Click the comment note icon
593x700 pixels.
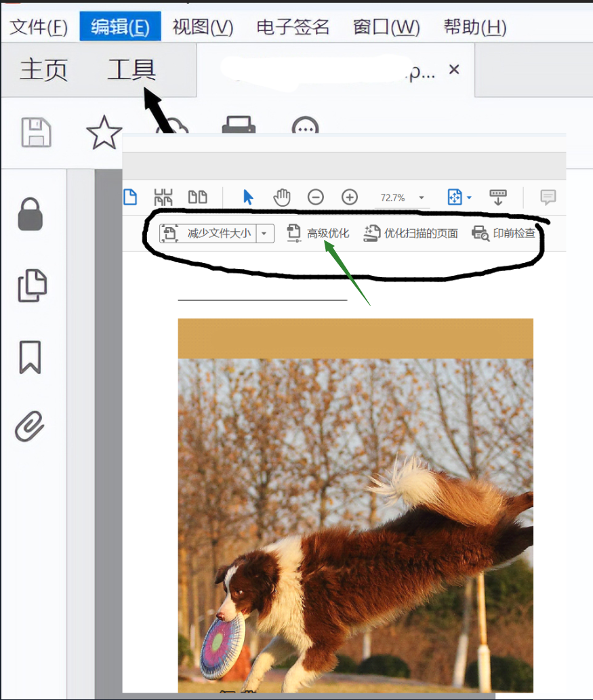pyautogui.click(x=548, y=197)
